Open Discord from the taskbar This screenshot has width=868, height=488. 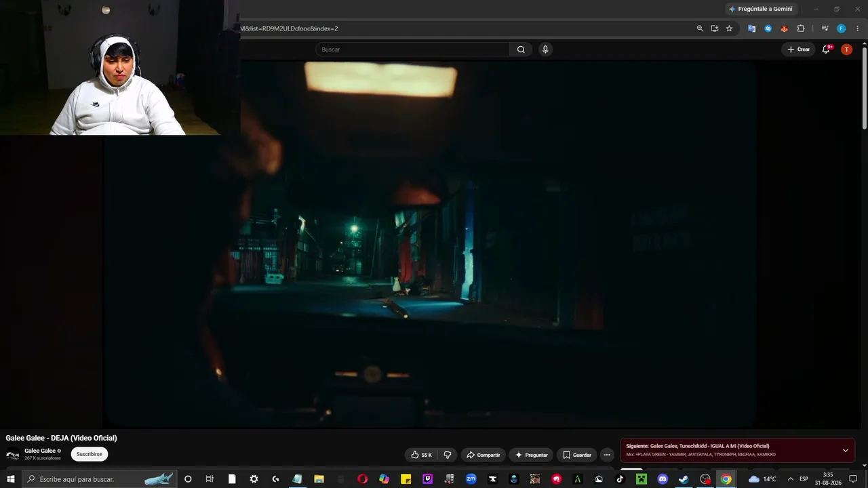point(663,479)
